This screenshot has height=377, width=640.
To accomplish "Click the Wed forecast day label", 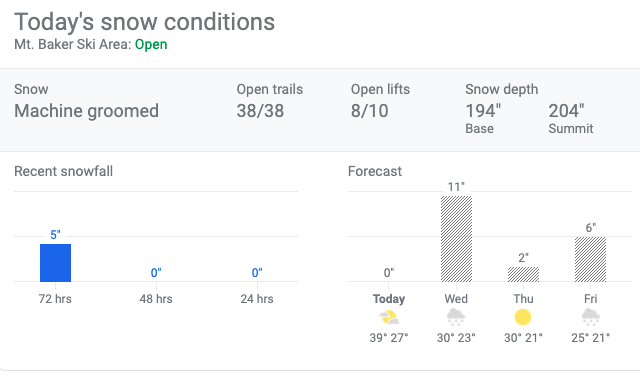I will (x=456, y=299).
